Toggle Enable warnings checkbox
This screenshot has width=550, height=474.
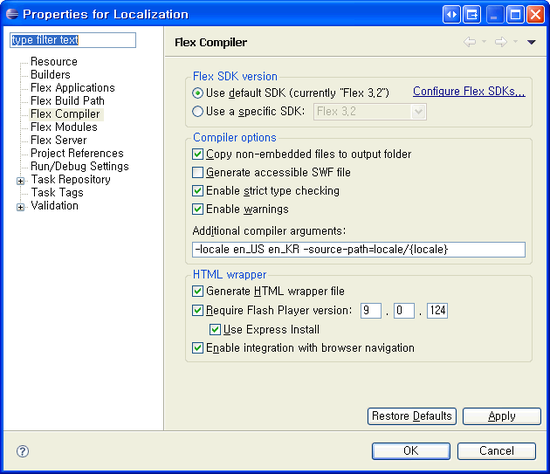click(x=197, y=209)
